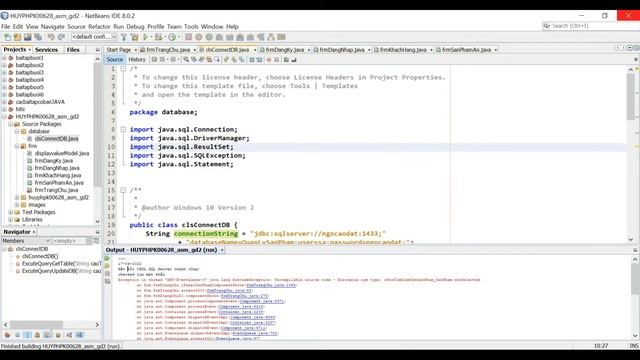Switch to the Files panel tab
The height and width of the screenshot is (360, 640).
pos(73,49)
